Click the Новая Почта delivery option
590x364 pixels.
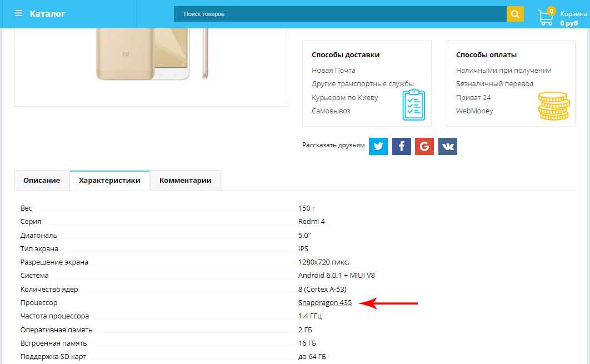(x=333, y=71)
